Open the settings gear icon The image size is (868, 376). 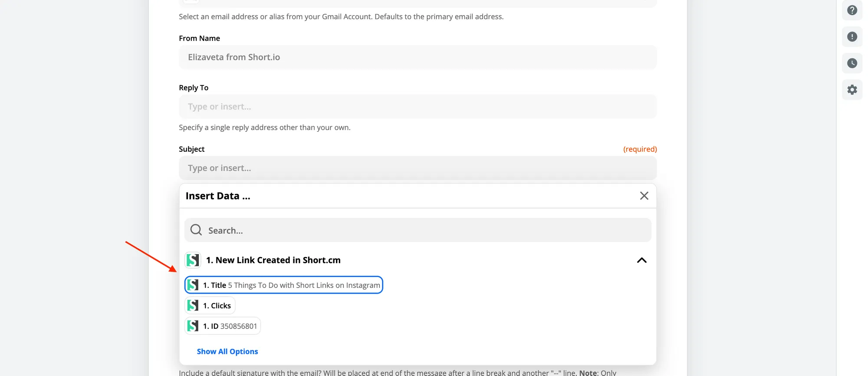pyautogui.click(x=852, y=90)
